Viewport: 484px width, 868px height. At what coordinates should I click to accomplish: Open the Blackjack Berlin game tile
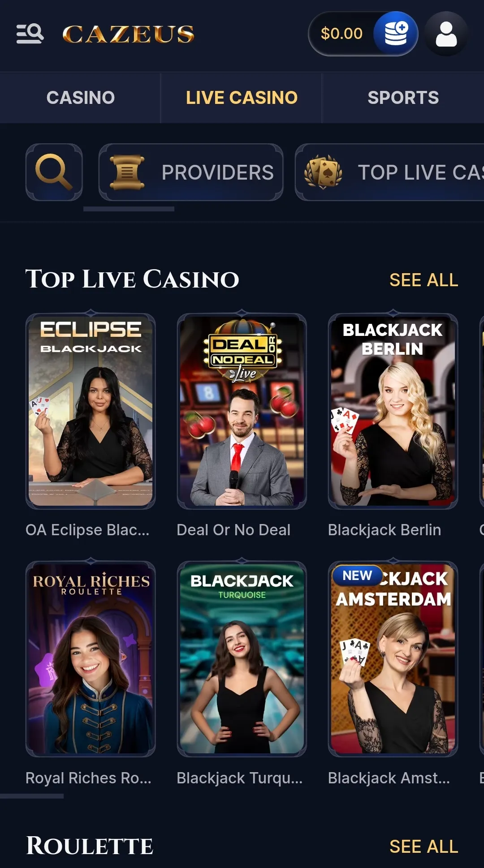[393, 411]
